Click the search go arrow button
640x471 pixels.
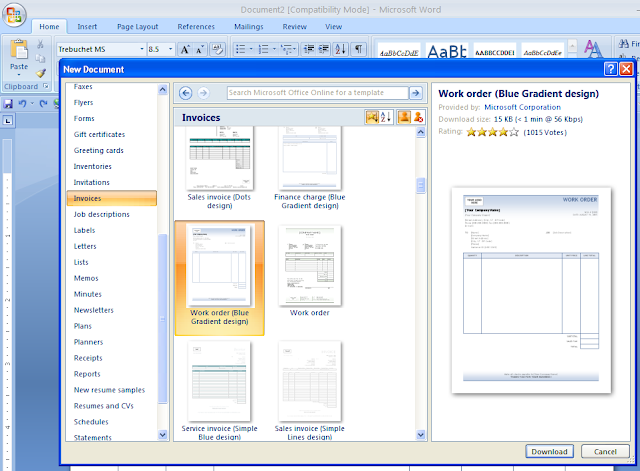[x=416, y=93]
